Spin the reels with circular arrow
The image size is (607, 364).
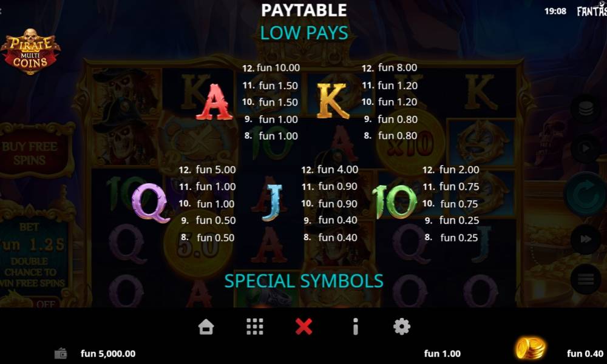click(585, 194)
